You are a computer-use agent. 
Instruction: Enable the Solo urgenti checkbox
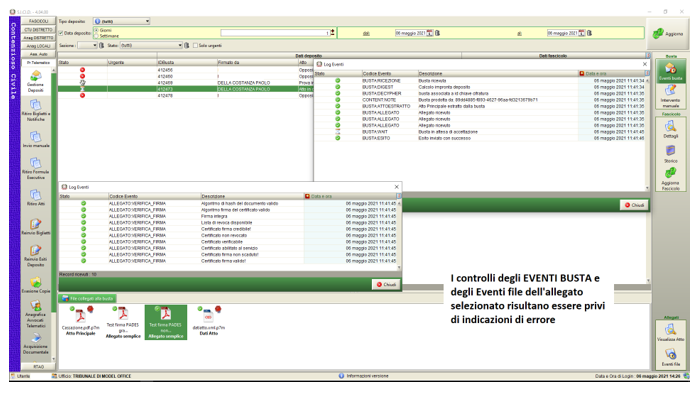click(195, 46)
